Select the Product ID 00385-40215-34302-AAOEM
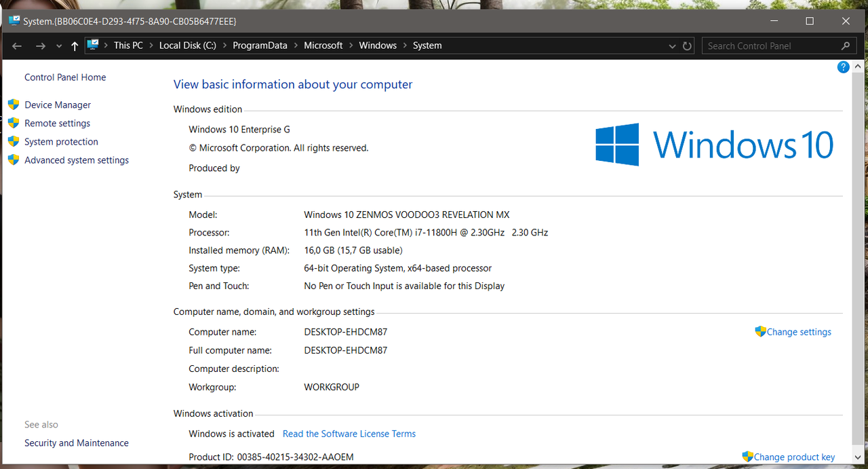868x469 pixels. pyautogui.click(x=295, y=457)
